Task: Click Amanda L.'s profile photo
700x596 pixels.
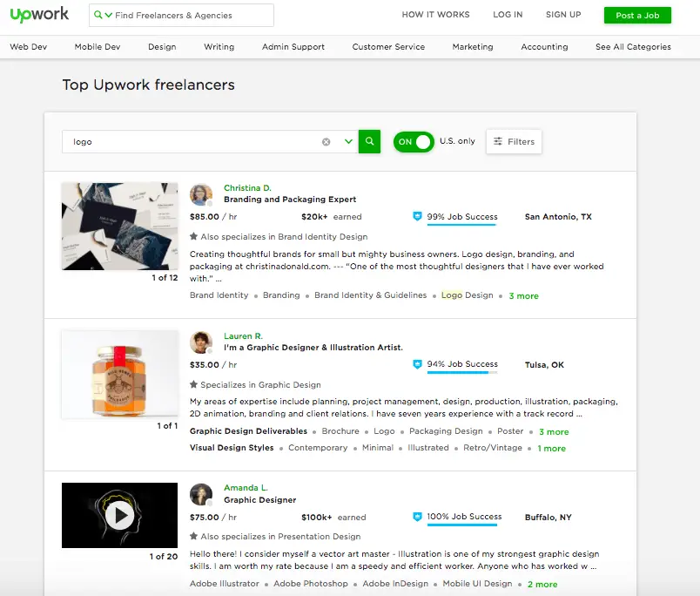Action: coord(201,495)
